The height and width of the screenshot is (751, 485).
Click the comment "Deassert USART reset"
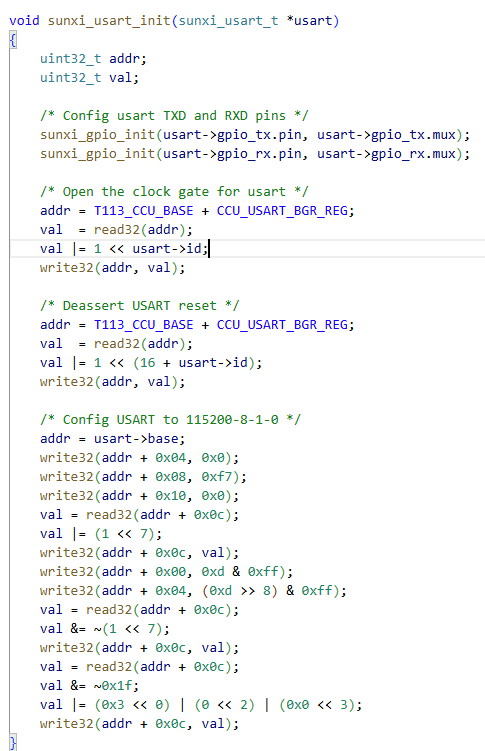tap(139, 306)
